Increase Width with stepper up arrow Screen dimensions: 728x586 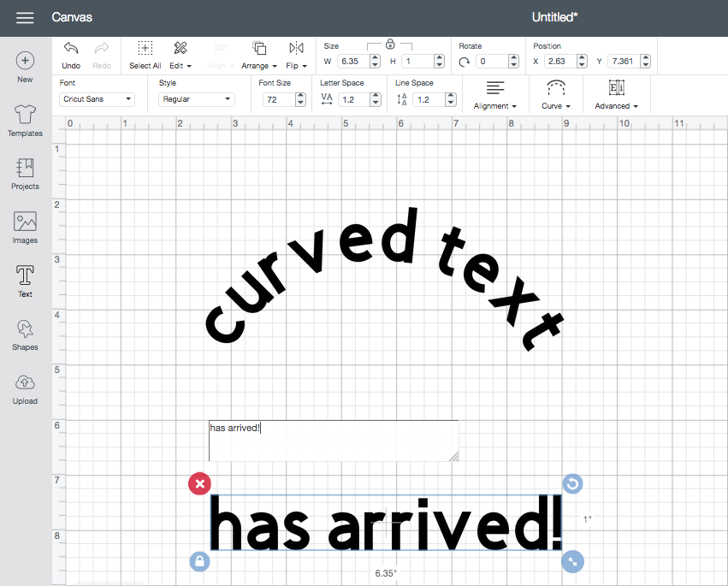click(376, 58)
